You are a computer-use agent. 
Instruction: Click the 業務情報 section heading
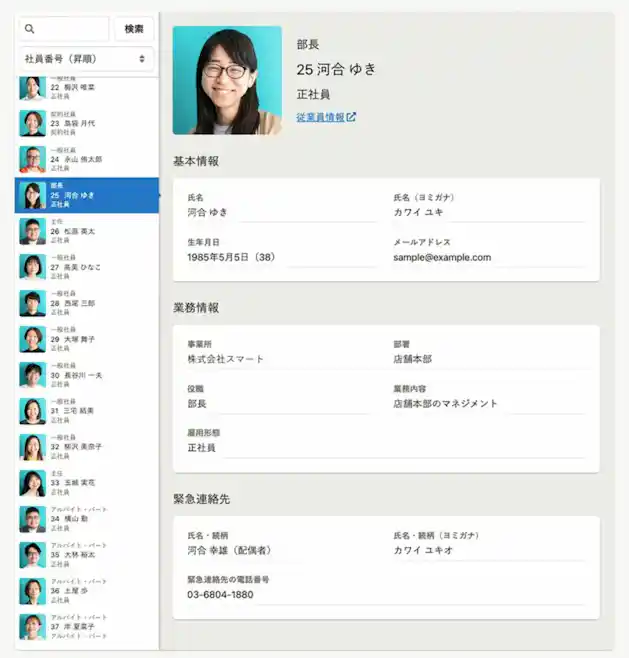pos(196,308)
